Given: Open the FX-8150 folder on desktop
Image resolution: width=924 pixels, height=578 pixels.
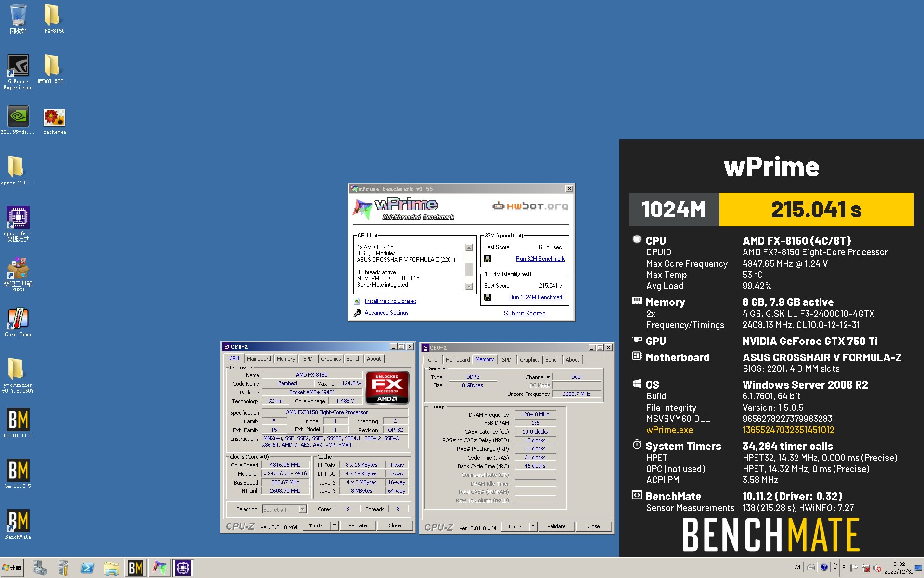Looking at the screenshot, I should tap(54, 19).
